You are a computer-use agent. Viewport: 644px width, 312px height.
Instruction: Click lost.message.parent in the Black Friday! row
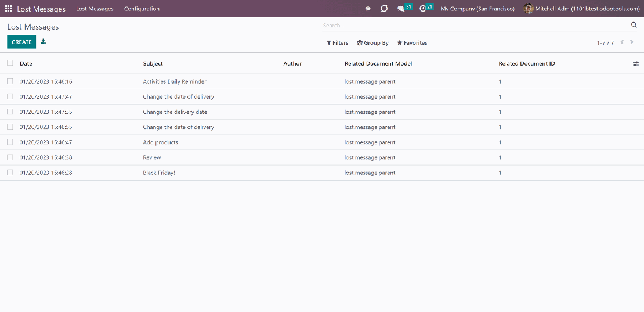coord(370,173)
